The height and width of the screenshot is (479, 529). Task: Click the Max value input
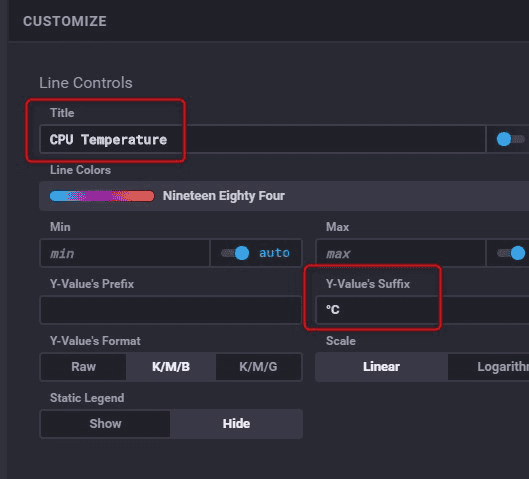(x=401, y=253)
